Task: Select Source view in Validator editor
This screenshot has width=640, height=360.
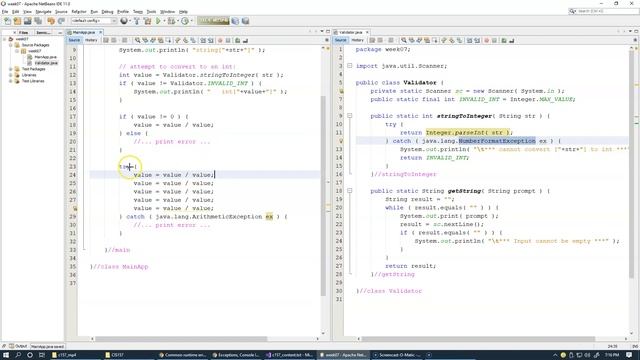Action: click(340, 40)
